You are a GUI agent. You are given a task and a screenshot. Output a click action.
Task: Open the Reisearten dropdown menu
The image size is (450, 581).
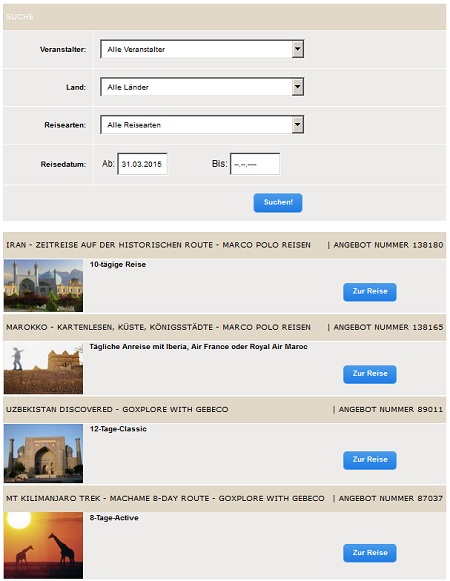click(298, 124)
